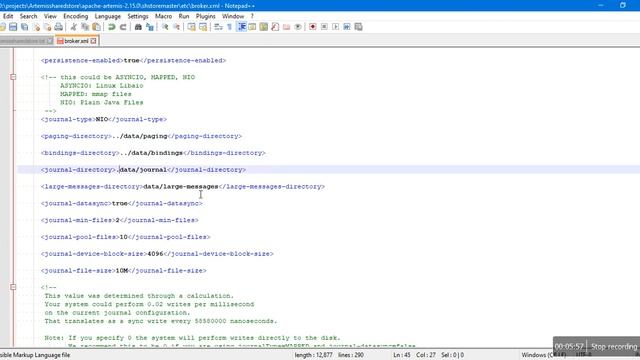Toggle Word Wrap toolbar icon

coord(218,27)
